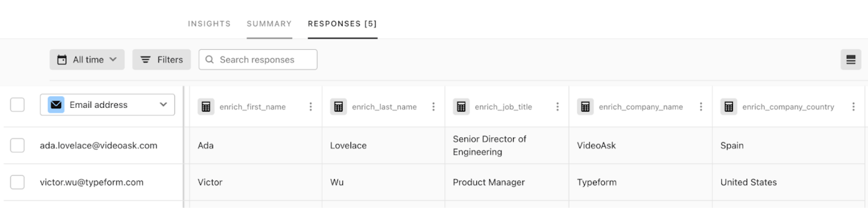Switch to the Insights tab
The image size is (868, 208).
pos(209,24)
